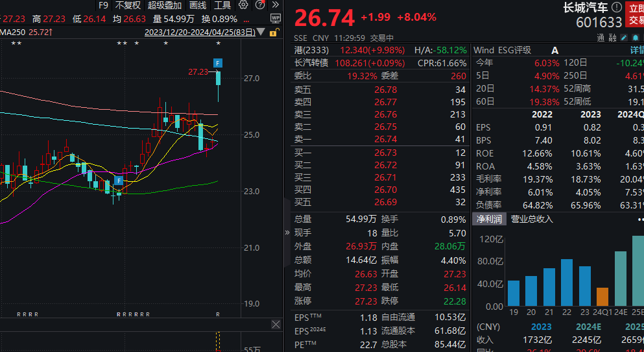Click the 量比 value 5.70
Image resolution: width=644 pixels, height=352 pixels.
coord(457,233)
